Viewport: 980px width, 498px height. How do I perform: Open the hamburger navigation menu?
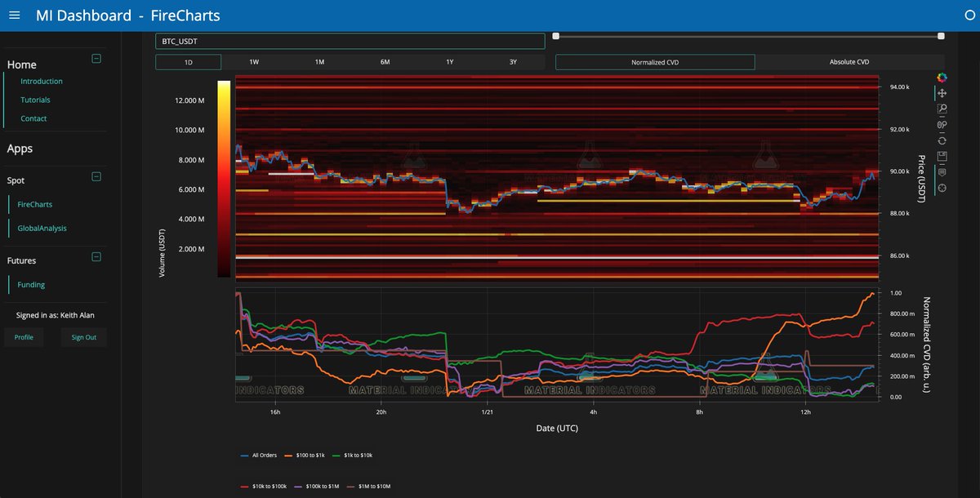16,16
